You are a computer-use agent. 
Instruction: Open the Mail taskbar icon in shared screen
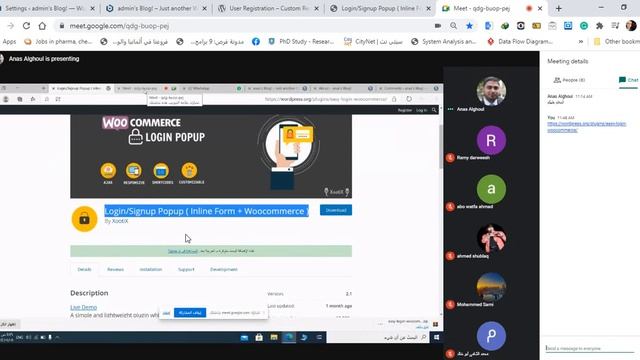coord(244,337)
